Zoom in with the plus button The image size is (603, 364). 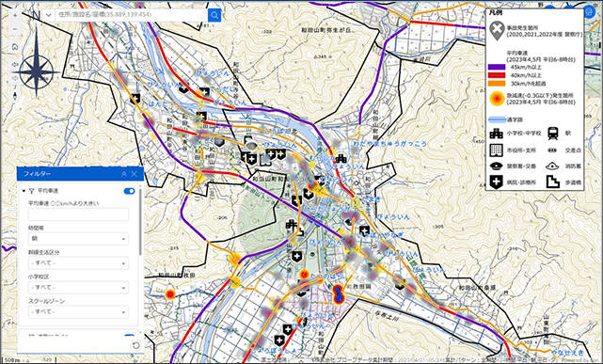pos(15,15)
